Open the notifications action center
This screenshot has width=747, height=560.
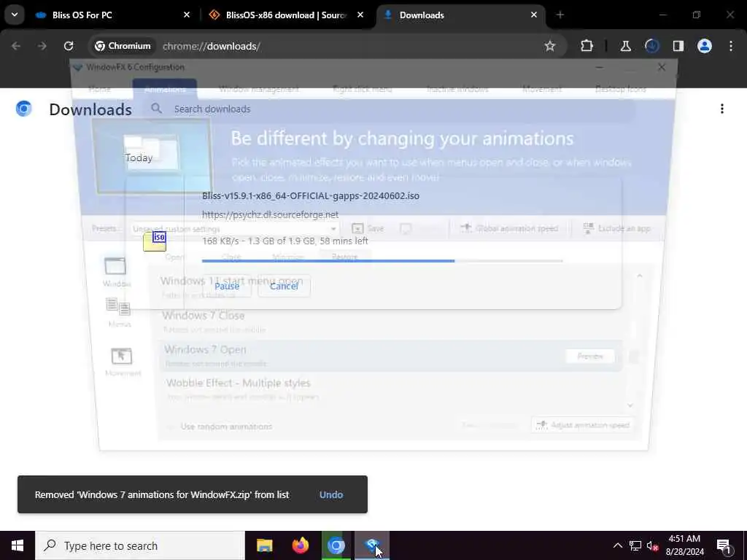(724, 545)
